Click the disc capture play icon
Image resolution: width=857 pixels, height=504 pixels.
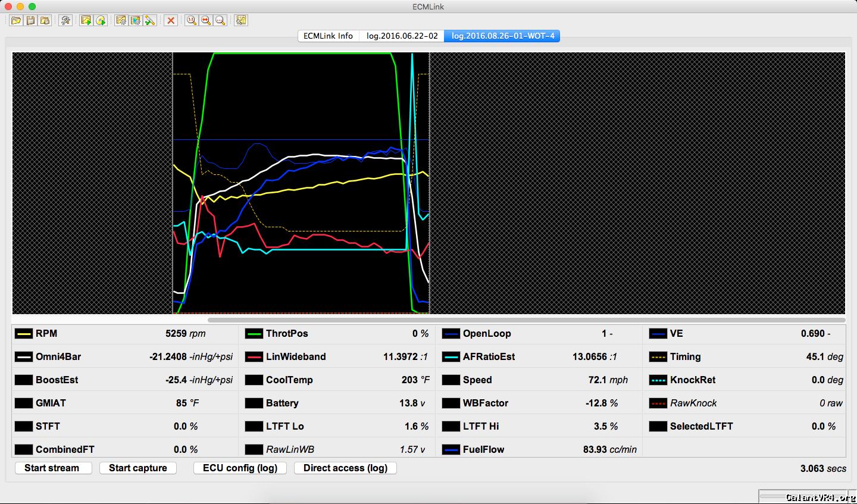pyautogui.click(x=101, y=20)
